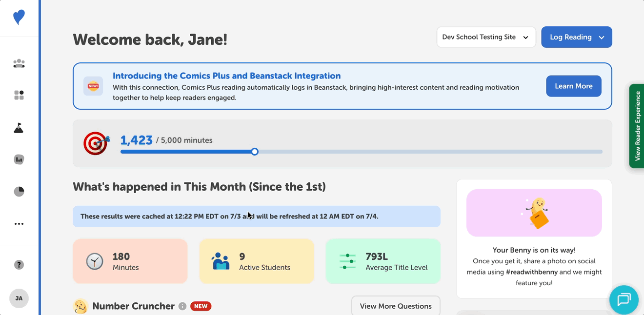Open the Readers group icon in sidebar

point(19,63)
